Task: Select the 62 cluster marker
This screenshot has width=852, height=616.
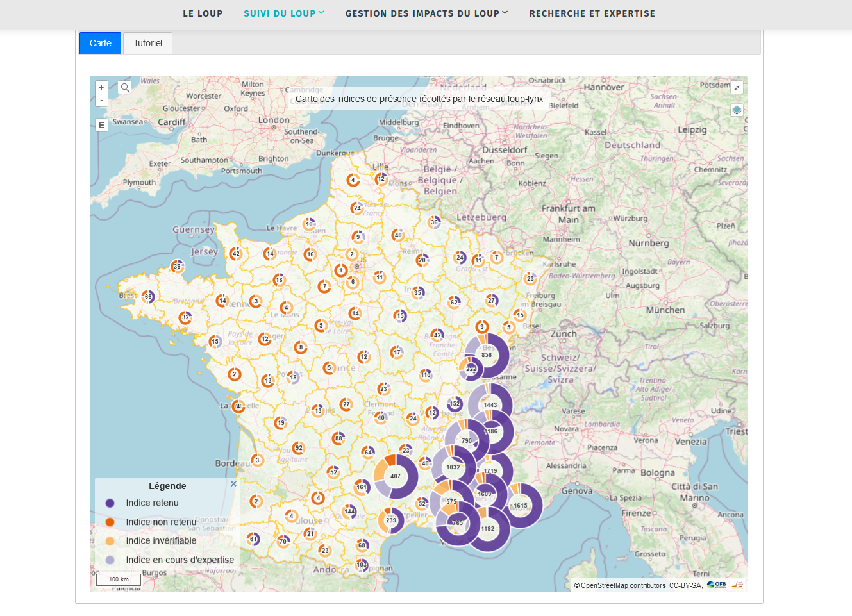Action: click(454, 302)
